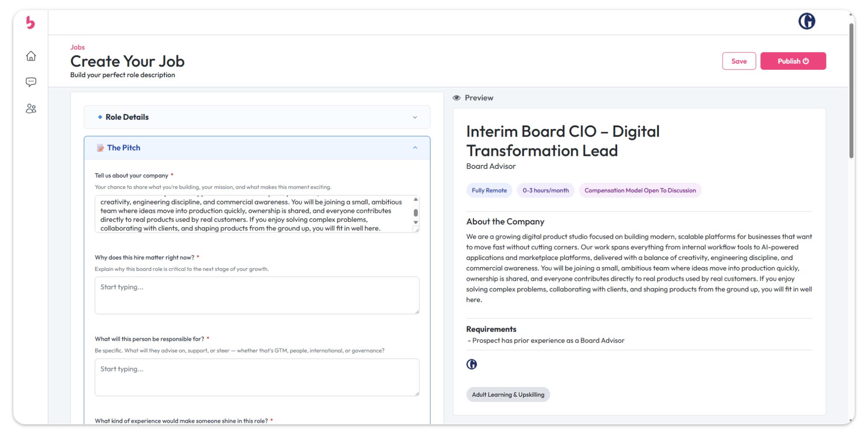This screenshot has width=868, height=434.
Task: Click the Publish button
Action: point(793,61)
